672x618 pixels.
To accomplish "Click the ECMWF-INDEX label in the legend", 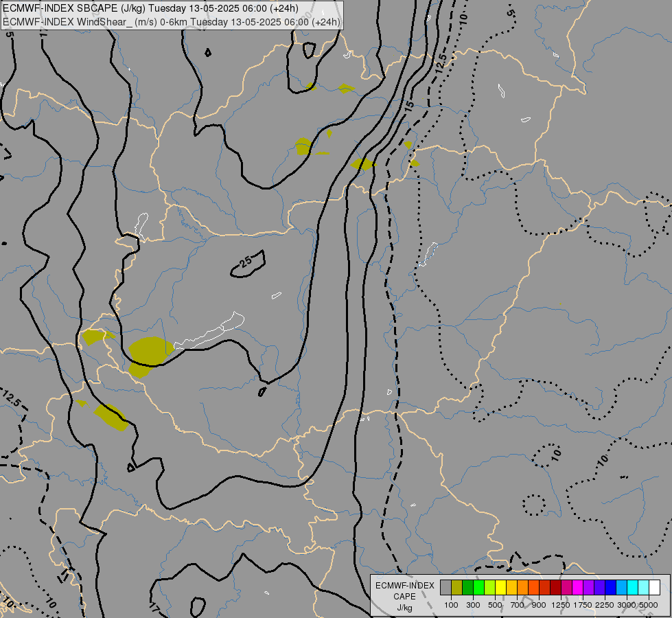I will click(404, 586).
